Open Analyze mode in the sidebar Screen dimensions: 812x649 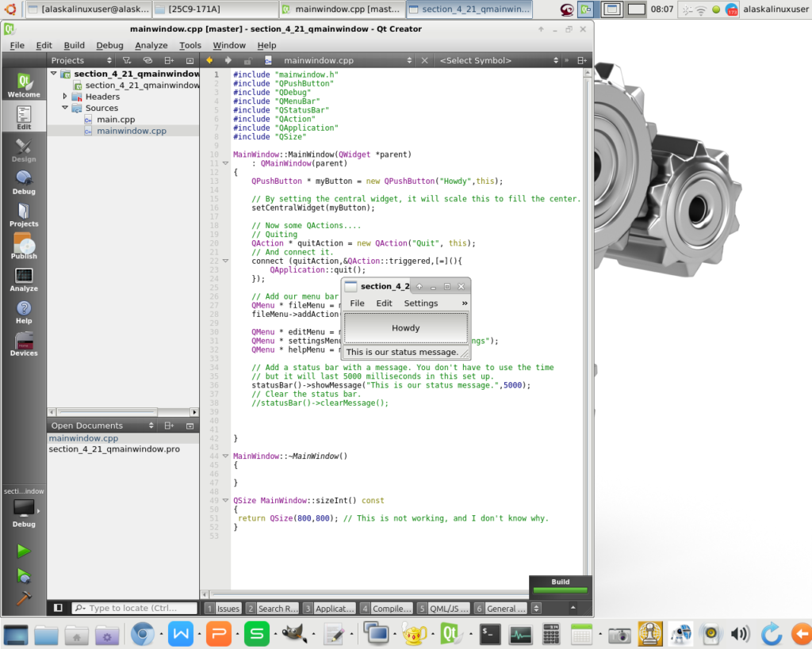pyautogui.click(x=24, y=279)
